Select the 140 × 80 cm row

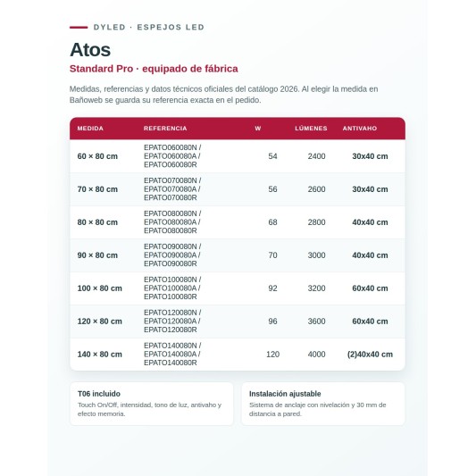(238, 355)
